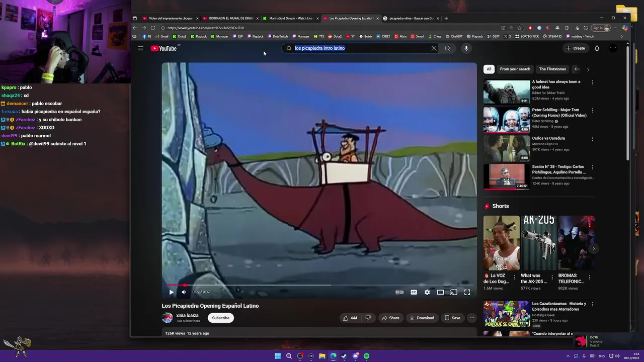644x362 pixels.
Task: Open options for Sesión N° 28 video
Action: pos(592,167)
